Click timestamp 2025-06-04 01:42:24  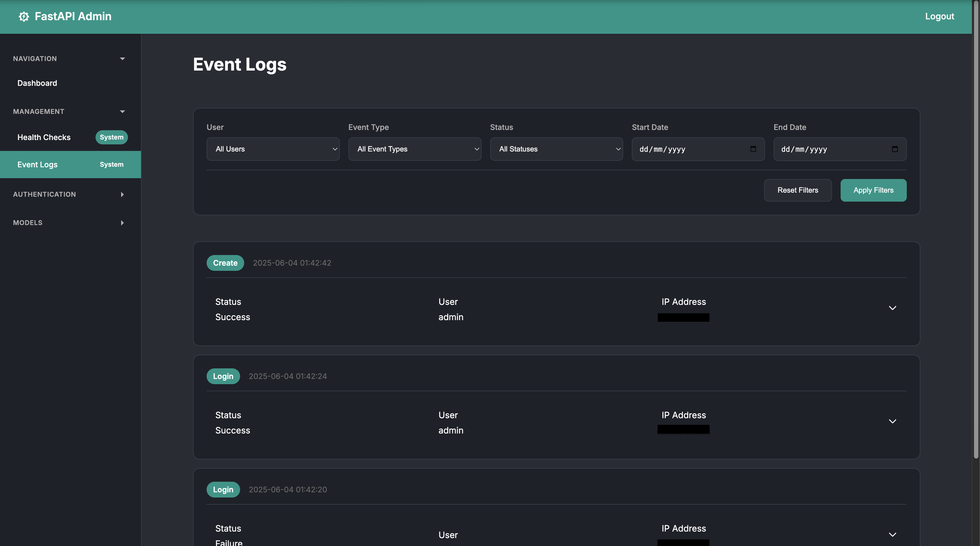click(288, 376)
